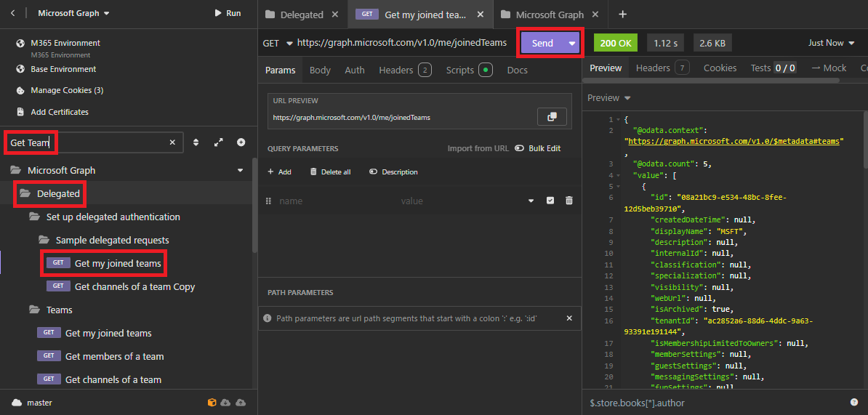868x415 pixels.
Task: Select Get channels of a team Copy
Action: coord(134,286)
